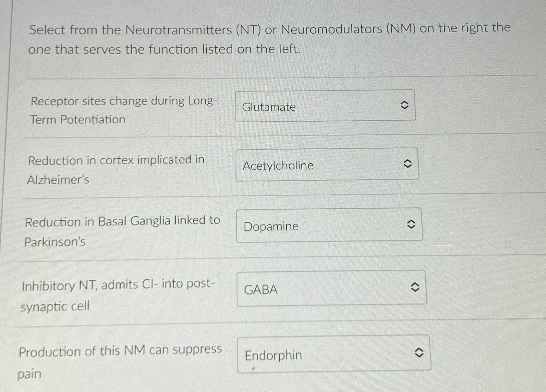
Task: Click the Endorphin dropdown chevron icon
Action: coord(419,353)
